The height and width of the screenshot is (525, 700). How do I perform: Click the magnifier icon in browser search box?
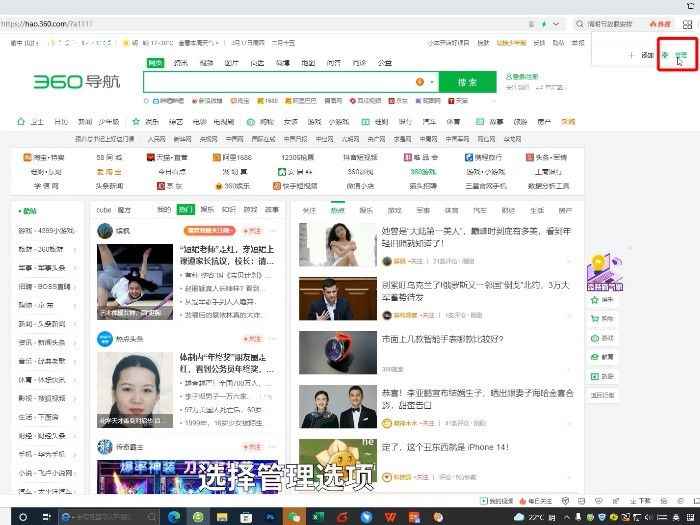579,24
